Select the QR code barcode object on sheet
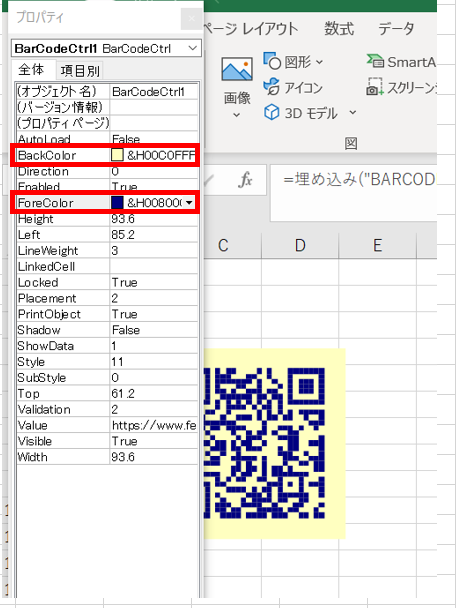456x608 pixels. 275,443
